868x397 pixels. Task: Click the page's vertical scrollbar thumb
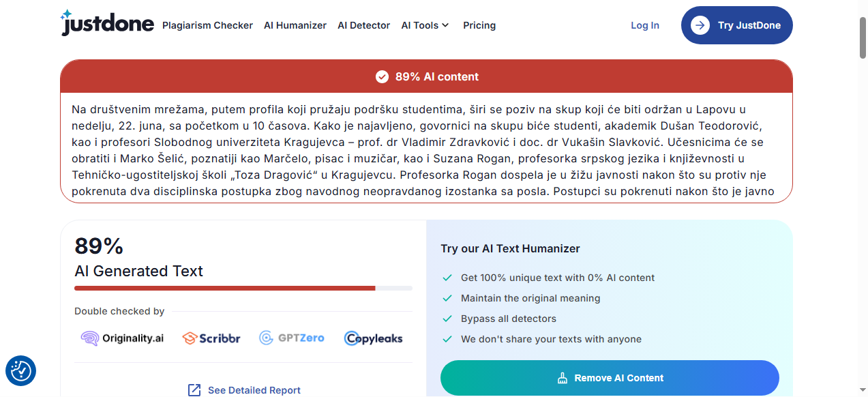pos(863,38)
